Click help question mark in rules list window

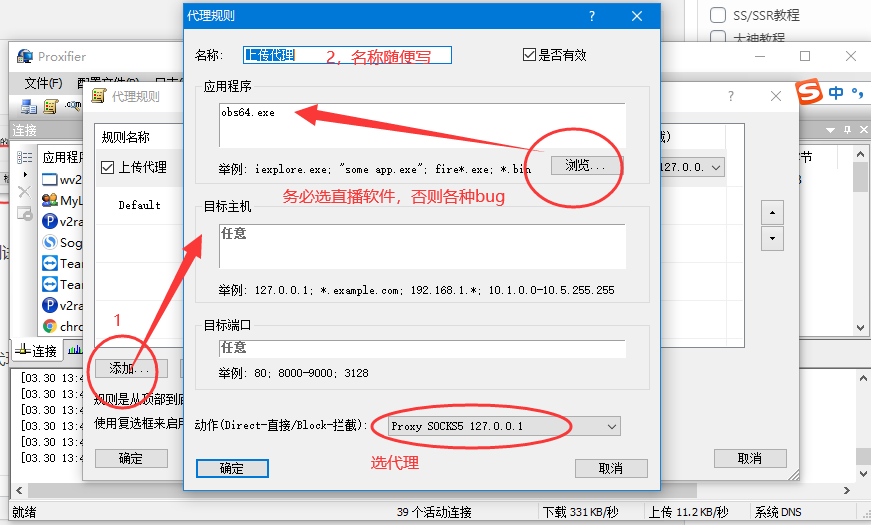pyautogui.click(x=731, y=96)
